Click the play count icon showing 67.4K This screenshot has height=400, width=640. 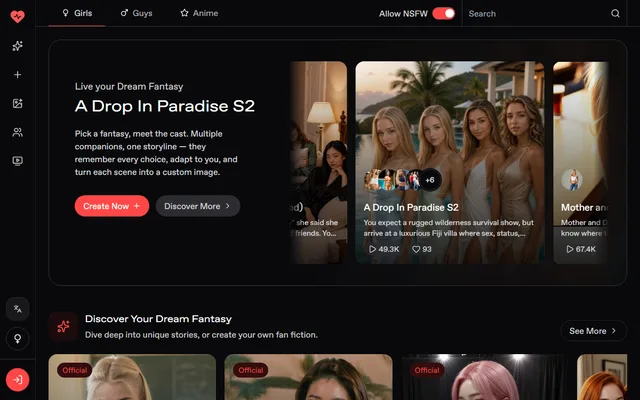(x=570, y=249)
